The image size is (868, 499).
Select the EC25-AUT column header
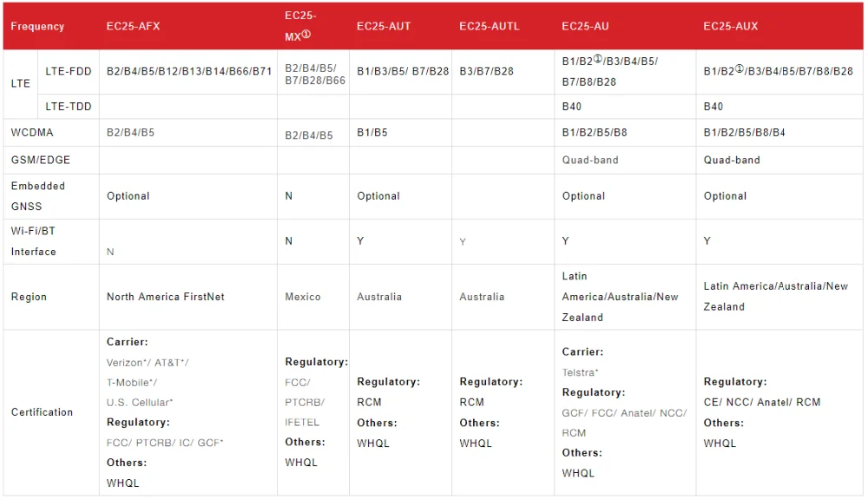point(384,27)
